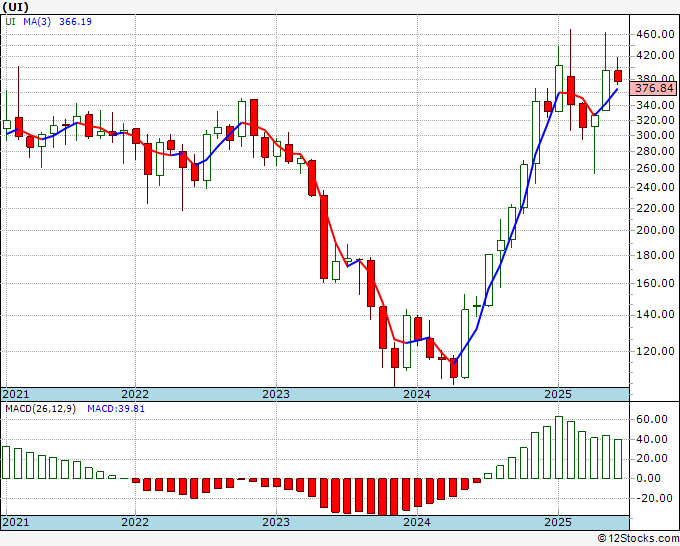Click the 12Stocks.com copyright text
Screen dimensions: 680x546
(638, 539)
